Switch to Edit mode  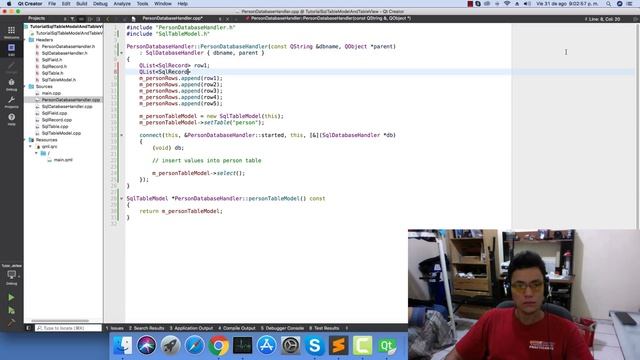(11, 49)
